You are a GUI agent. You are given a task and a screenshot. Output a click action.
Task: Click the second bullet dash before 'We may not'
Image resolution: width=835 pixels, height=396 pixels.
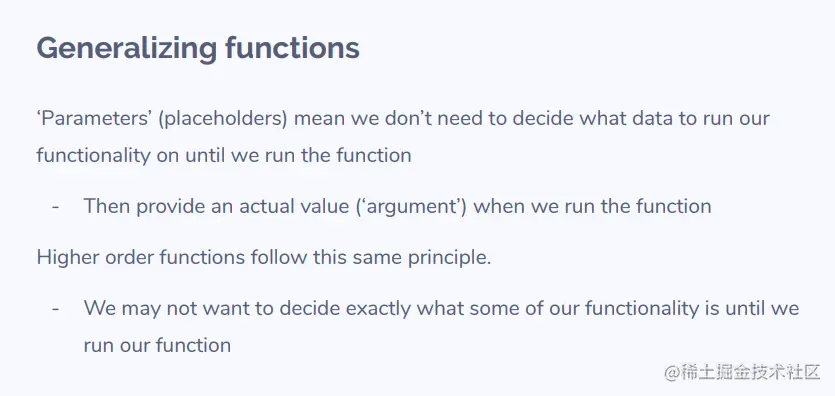tap(55, 309)
